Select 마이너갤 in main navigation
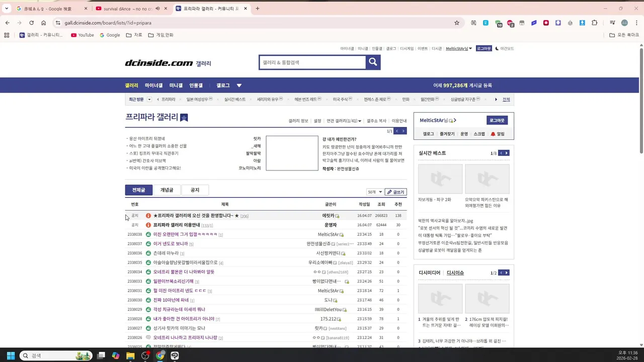 153,85
